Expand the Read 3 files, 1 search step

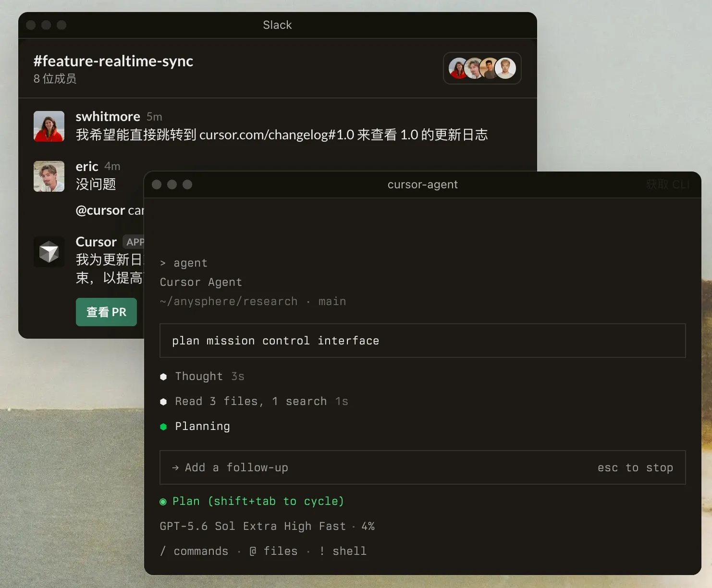pos(254,401)
